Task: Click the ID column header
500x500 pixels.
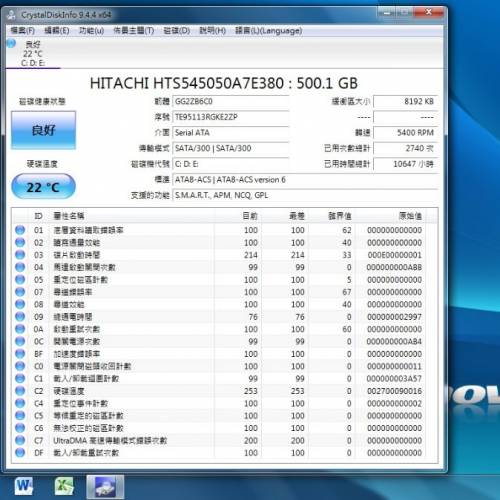Action: [38, 216]
